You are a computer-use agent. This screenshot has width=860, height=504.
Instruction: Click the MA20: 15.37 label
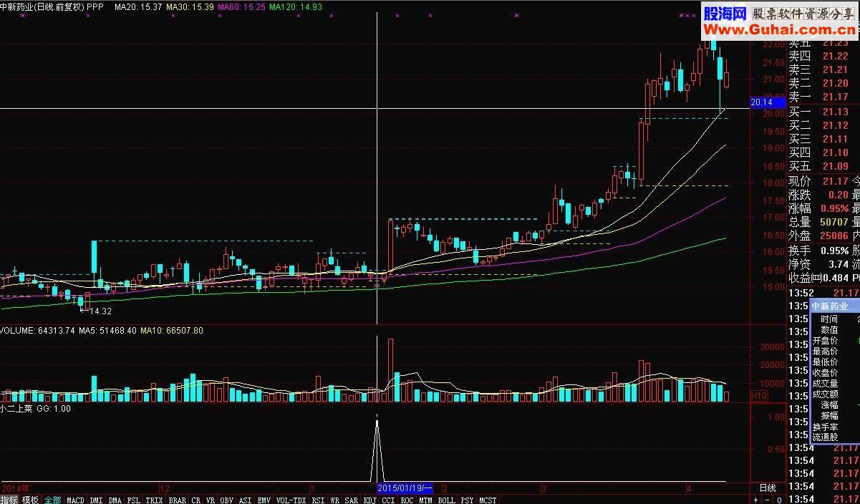[138, 6]
